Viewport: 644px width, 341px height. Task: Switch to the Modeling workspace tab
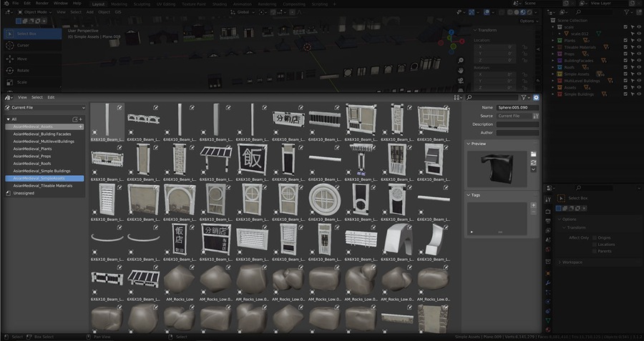point(119,4)
